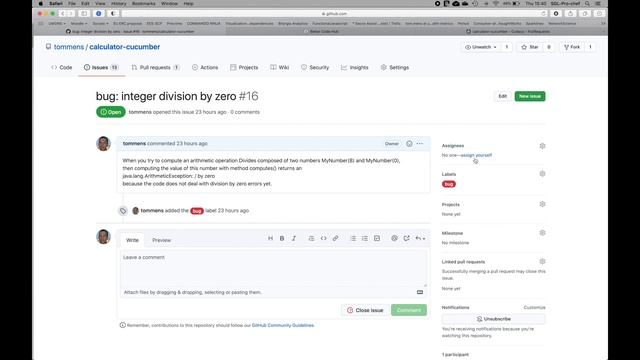This screenshot has width=640, height=360.
Task: Open saved replies dropdown icon
Action: click(420, 238)
